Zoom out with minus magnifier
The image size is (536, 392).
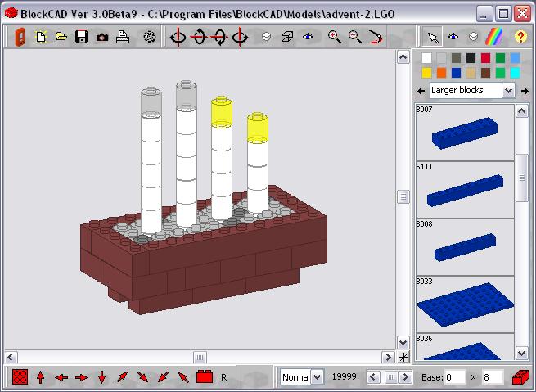354,37
